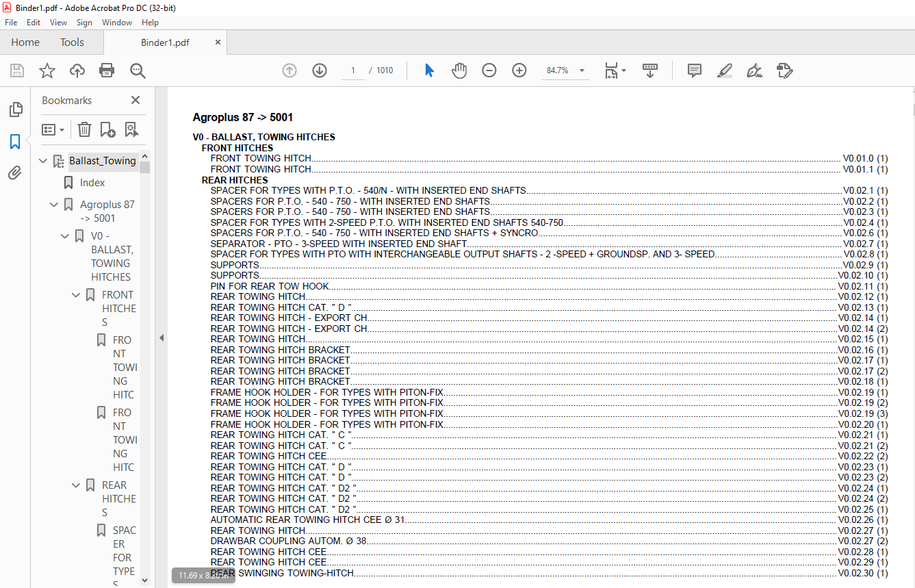Open the Attachments paperclip panel
Image resolution: width=915 pixels, height=588 pixels.
coord(15,173)
